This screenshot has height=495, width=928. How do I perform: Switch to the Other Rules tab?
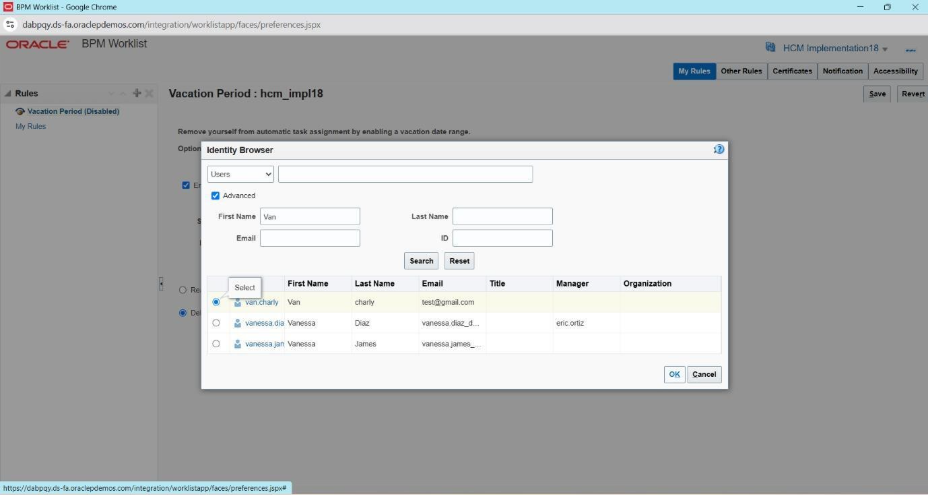741,71
